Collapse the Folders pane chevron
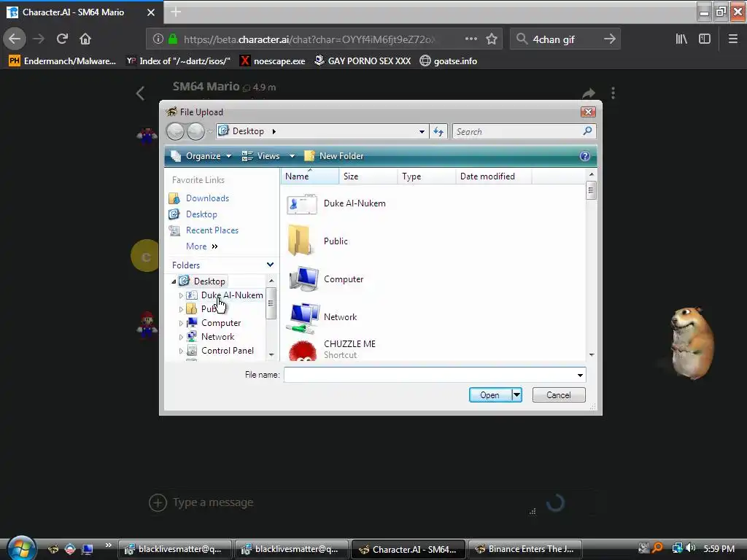 point(270,265)
